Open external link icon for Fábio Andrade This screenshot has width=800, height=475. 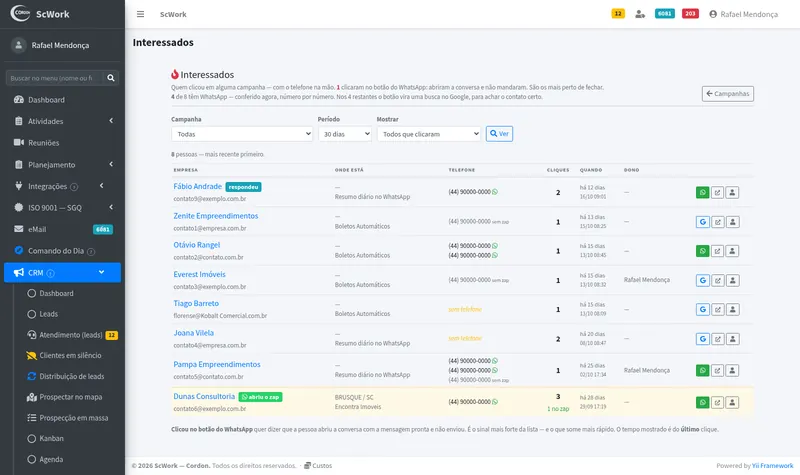pos(717,192)
